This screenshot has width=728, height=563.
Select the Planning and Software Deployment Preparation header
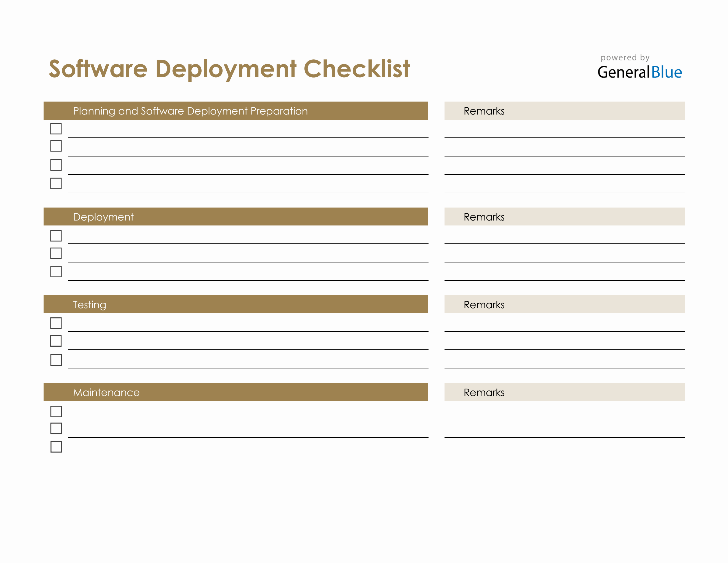(x=190, y=111)
